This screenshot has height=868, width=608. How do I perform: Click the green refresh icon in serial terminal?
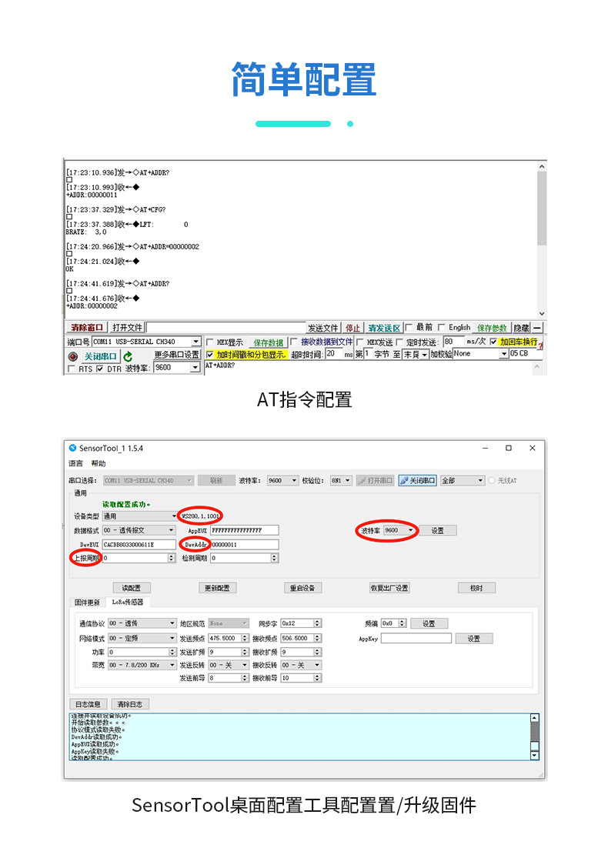(128, 356)
